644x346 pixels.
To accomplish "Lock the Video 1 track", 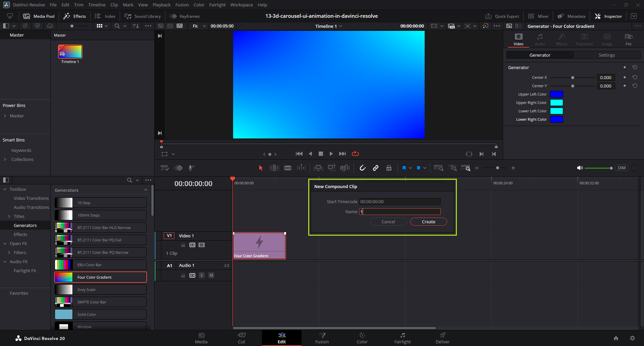I will pos(183,245).
